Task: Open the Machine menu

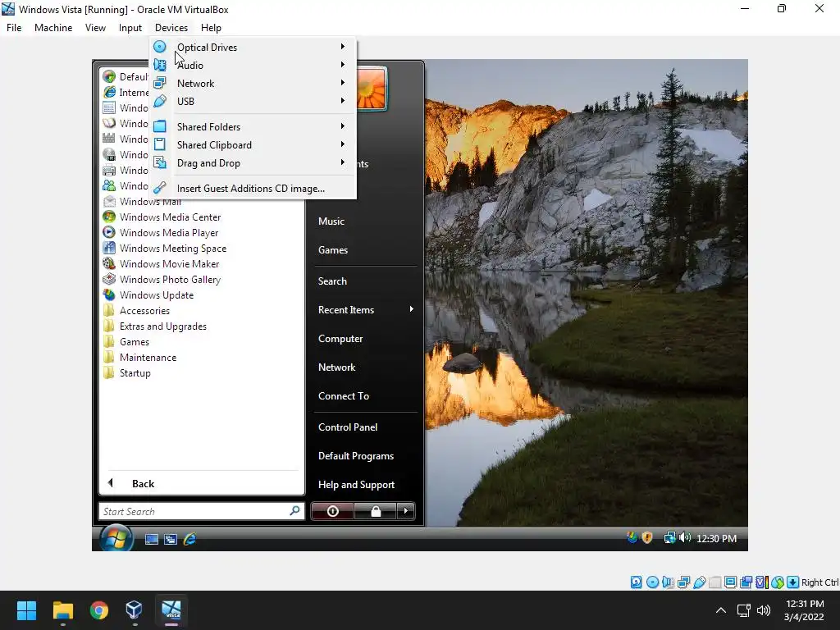Action: pos(53,28)
